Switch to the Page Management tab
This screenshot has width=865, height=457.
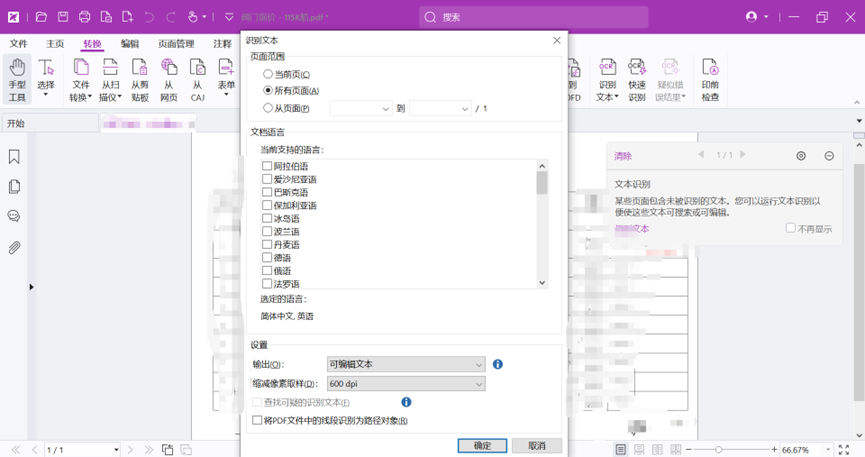click(176, 44)
